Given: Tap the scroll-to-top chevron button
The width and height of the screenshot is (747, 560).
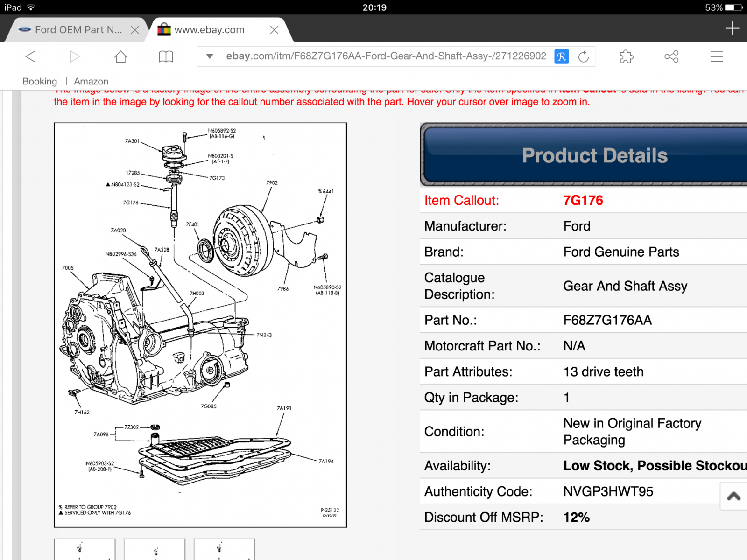Looking at the screenshot, I should click(733, 496).
